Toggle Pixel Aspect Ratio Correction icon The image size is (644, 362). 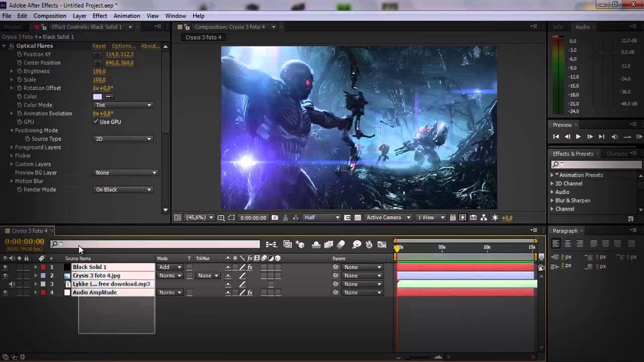click(453, 218)
